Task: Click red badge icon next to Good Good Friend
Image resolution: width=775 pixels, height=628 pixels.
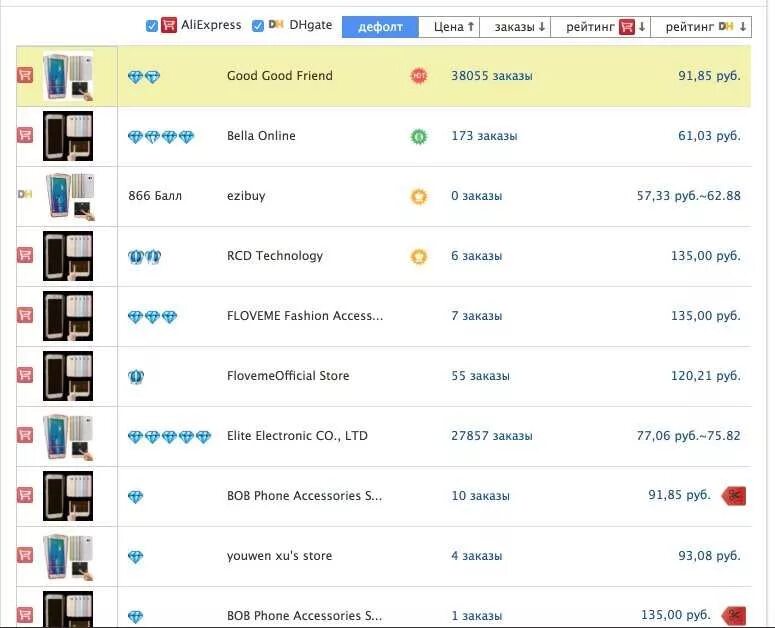Action: pos(419,76)
